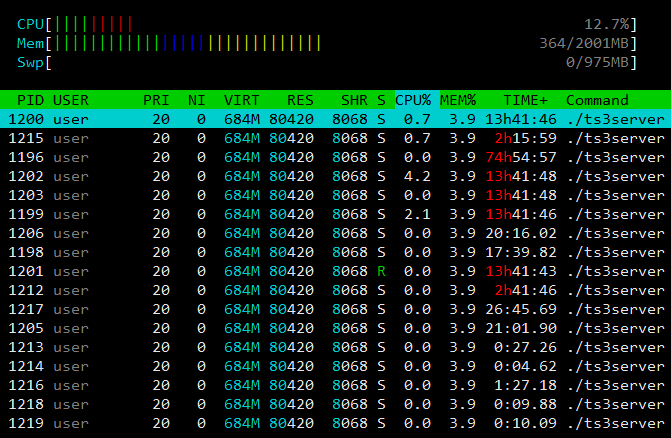Sort by the Command column header

597,100
